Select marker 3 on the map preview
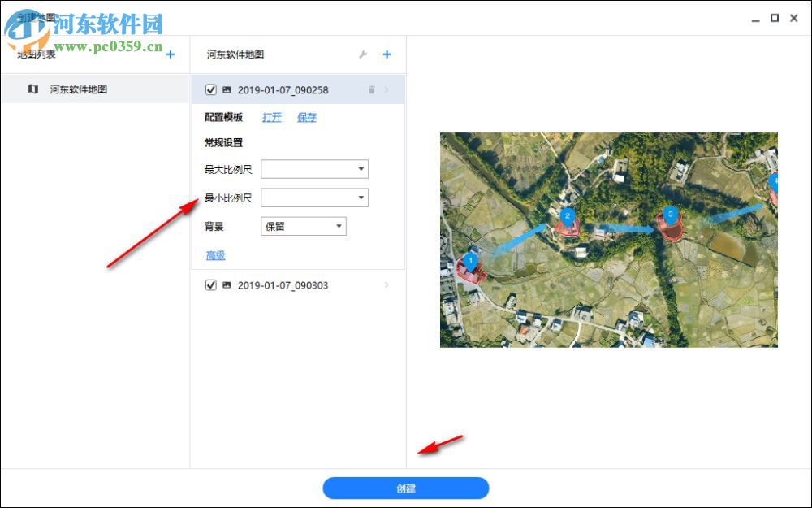The height and width of the screenshot is (508, 812). tap(671, 213)
